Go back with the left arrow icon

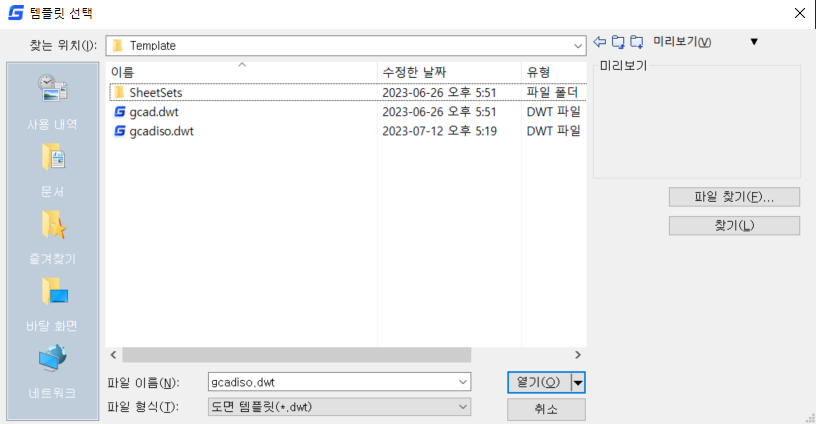pyautogui.click(x=600, y=42)
